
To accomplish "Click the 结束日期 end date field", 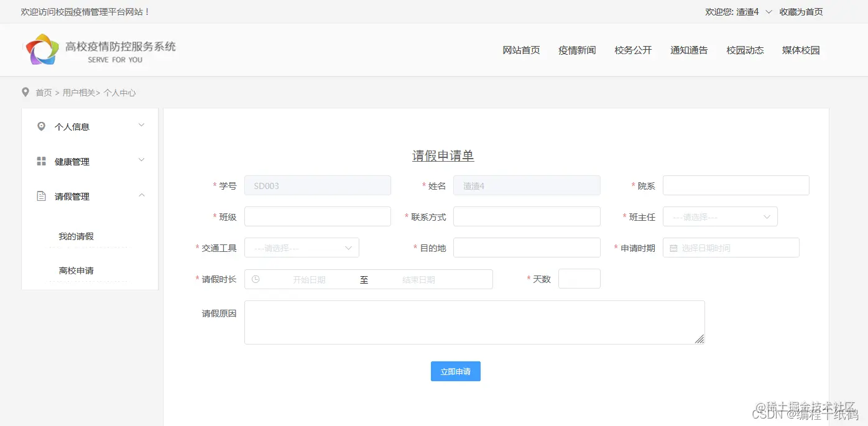I will click(418, 279).
